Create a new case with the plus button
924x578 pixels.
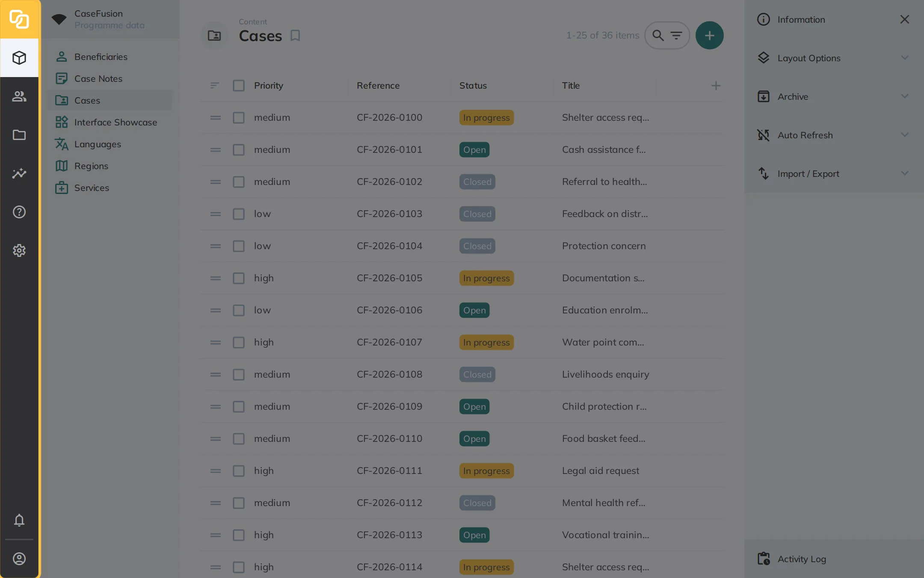(x=710, y=36)
